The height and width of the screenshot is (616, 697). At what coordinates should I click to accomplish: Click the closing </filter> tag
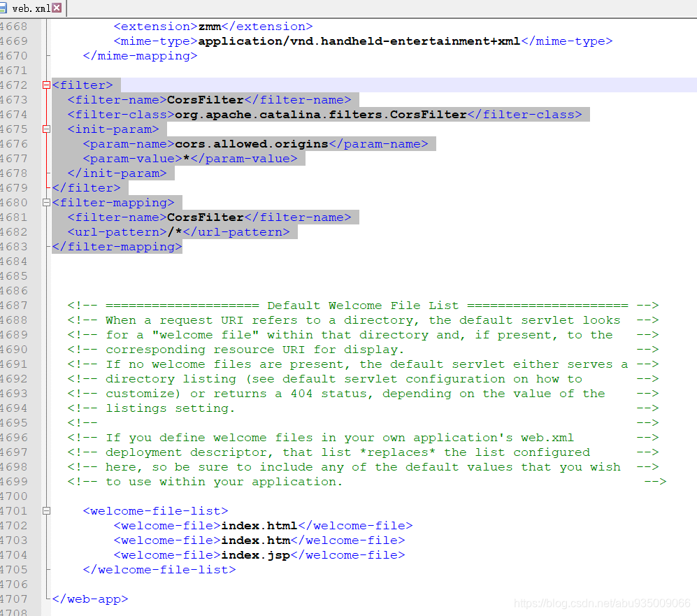click(x=86, y=188)
